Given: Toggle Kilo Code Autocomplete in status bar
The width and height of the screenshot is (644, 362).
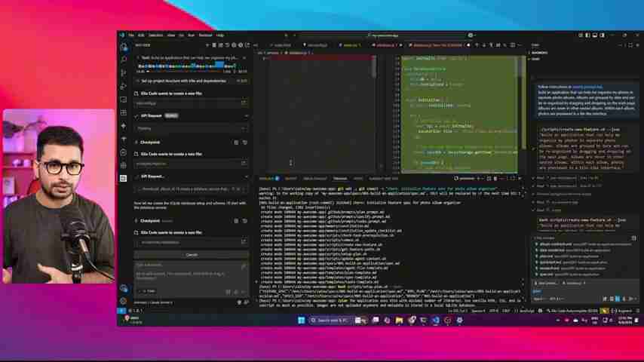Looking at the screenshot, I should coord(573,311).
